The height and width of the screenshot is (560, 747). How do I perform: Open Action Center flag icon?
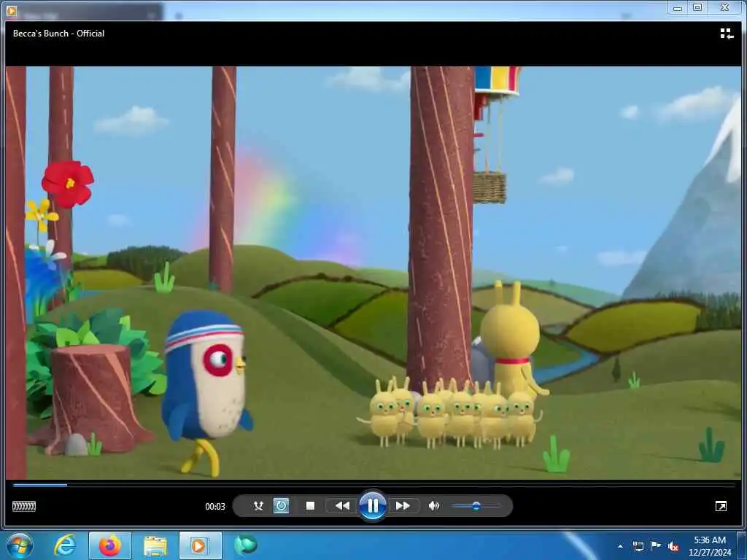[x=656, y=545]
